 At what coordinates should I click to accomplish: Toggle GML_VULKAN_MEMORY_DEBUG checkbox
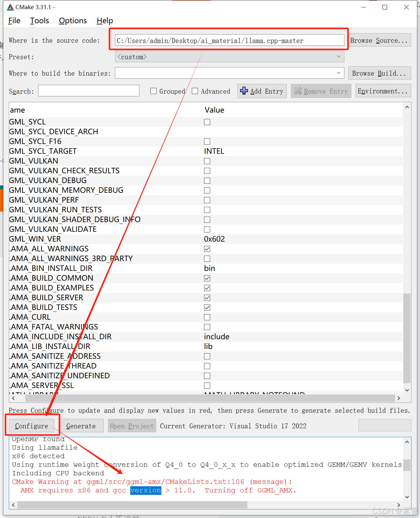(207, 190)
